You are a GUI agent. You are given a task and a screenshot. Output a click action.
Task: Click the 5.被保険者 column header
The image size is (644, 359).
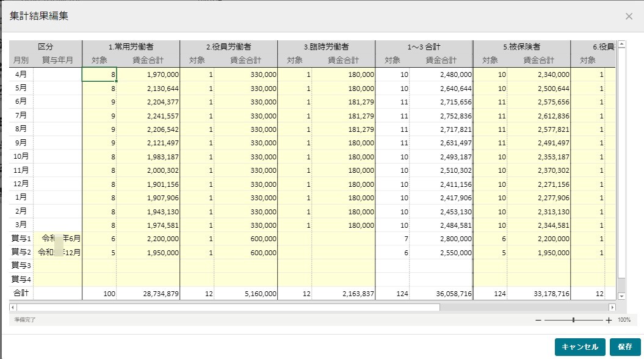click(521, 47)
